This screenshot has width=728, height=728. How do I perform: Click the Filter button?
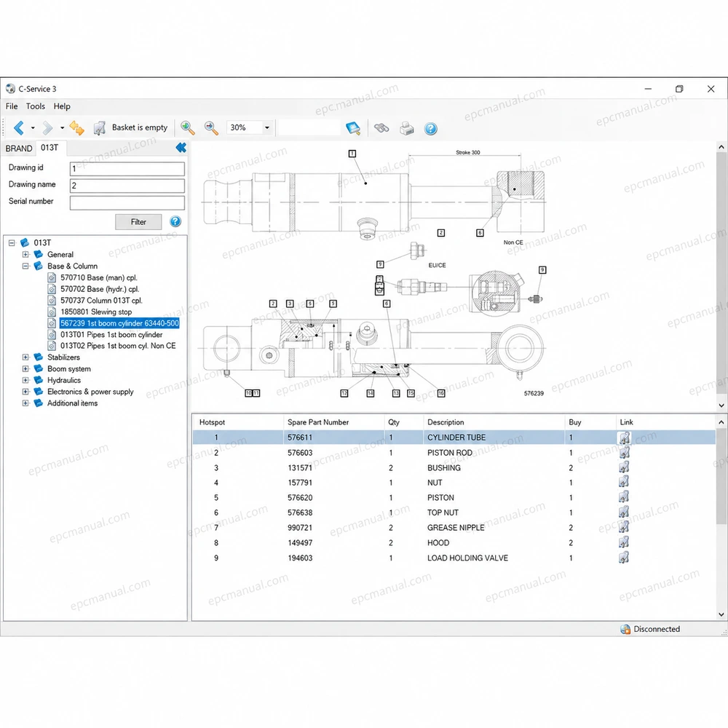tap(138, 222)
